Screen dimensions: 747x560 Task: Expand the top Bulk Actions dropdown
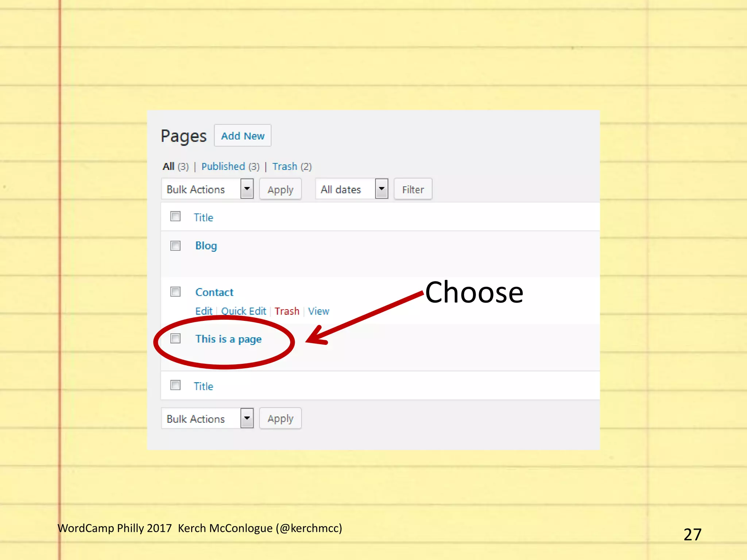[x=207, y=189]
